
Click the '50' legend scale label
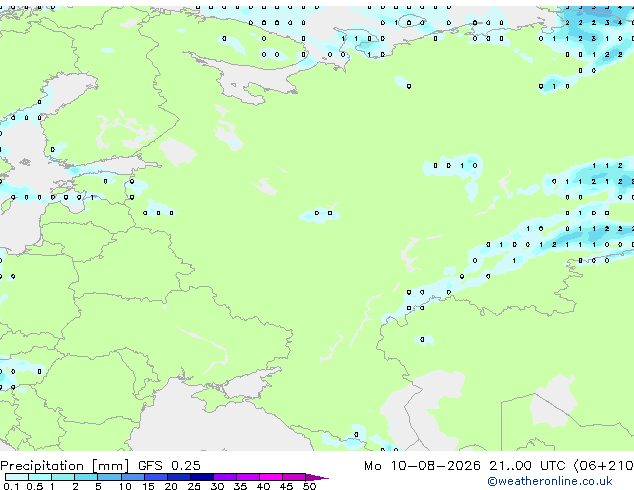309,486
